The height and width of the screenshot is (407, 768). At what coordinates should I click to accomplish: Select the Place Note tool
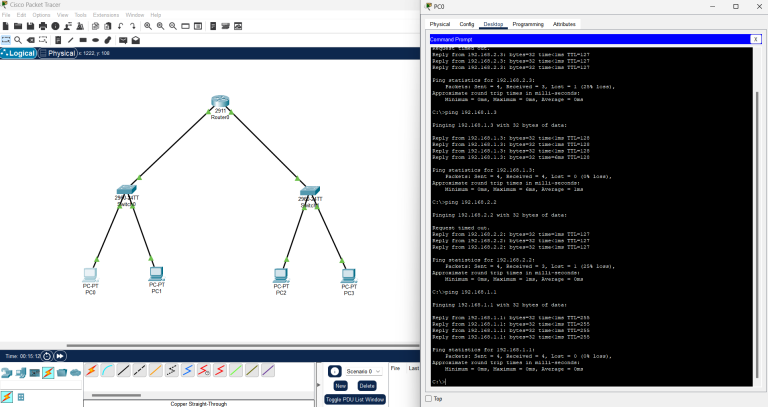(x=58, y=40)
